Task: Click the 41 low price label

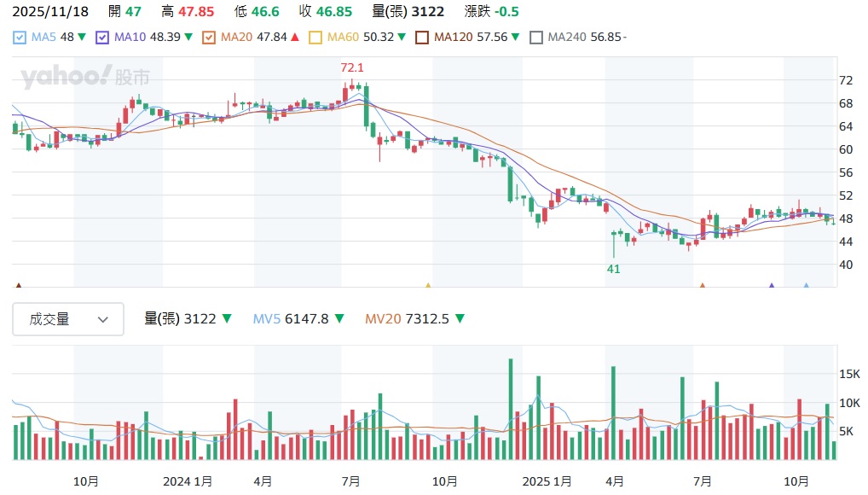Action: tap(613, 269)
